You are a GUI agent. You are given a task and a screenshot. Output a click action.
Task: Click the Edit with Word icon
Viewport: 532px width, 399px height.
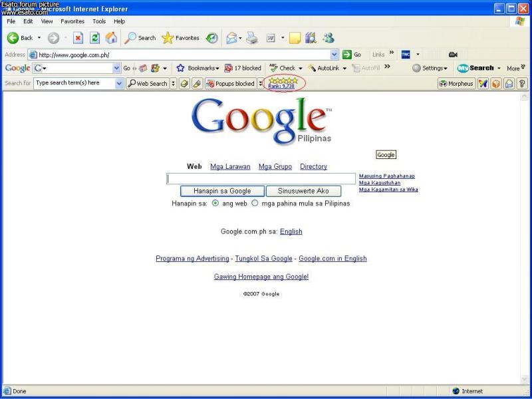pos(271,39)
